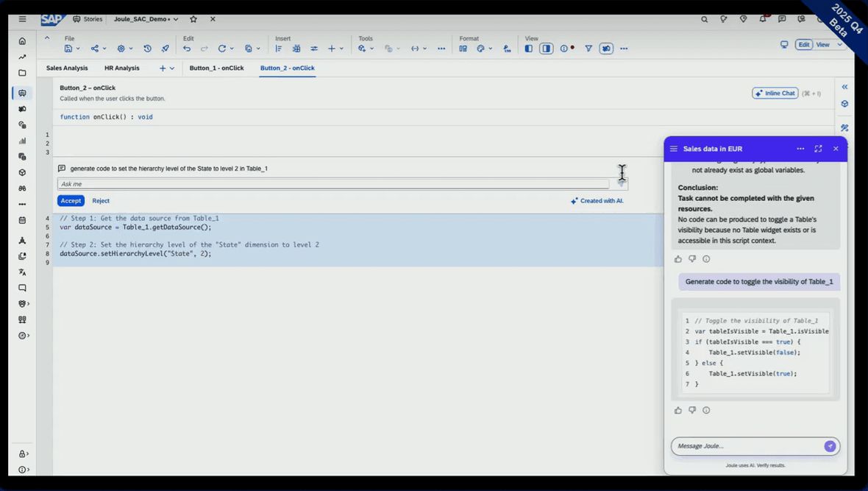This screenshot has width=868, height=491.
Task: Expand Joule chat to full screen
Action: click(818, 149)
